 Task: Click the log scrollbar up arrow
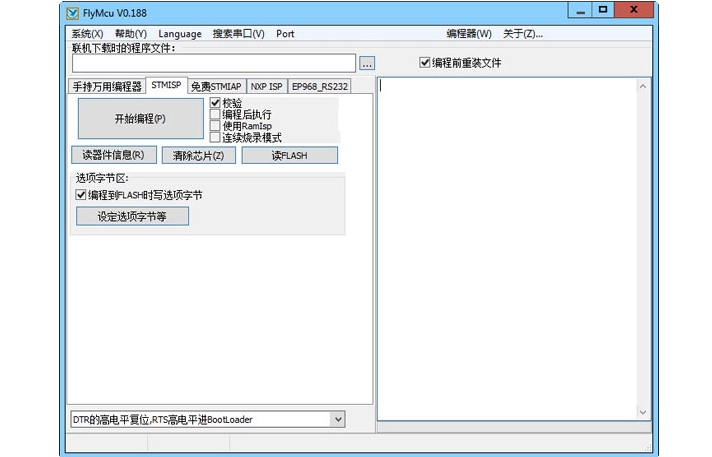click(x=643, y=86)
